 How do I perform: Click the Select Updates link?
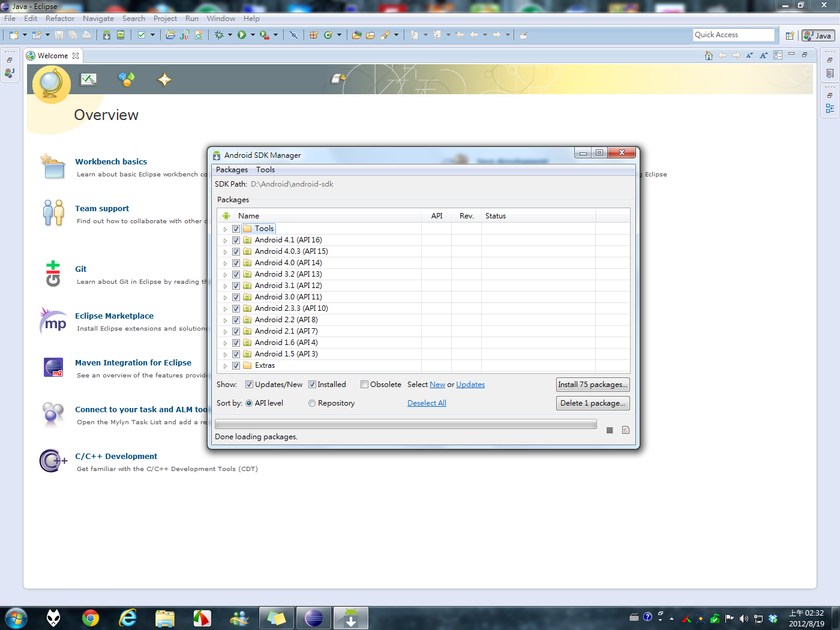pyautogui.click(x=470, y=385)
